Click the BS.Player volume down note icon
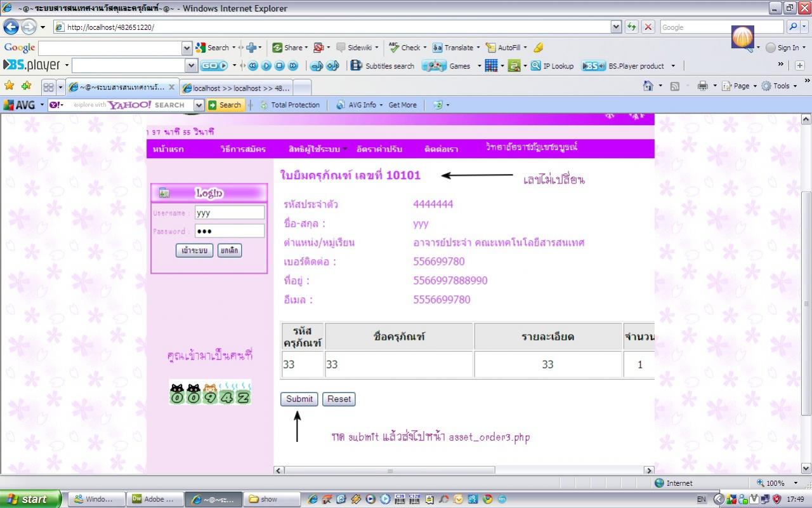The width and height of the screenshot is (812, 508). [x=317, y=65]
